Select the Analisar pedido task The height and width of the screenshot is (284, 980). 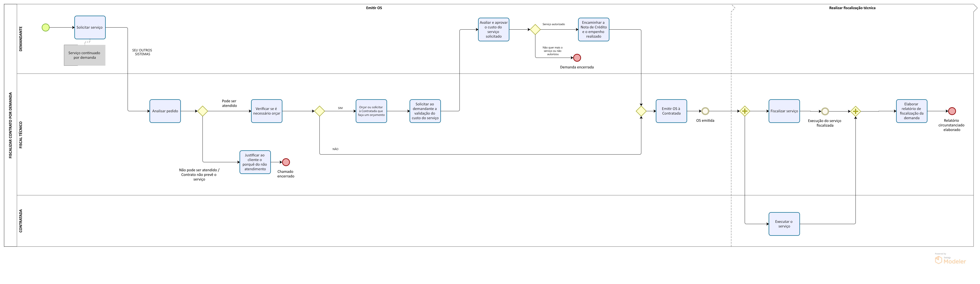165,111
